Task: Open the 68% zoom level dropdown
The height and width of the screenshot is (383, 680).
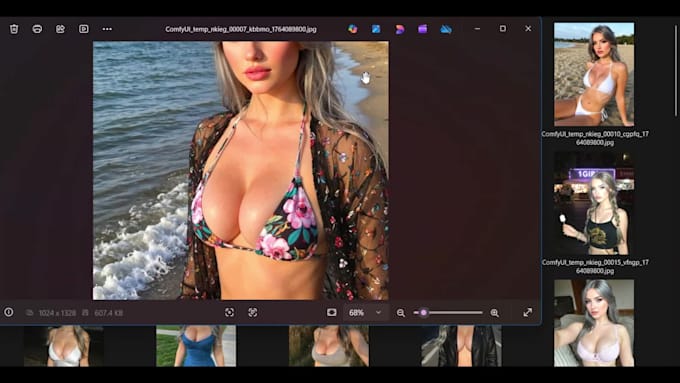Action: point(365,312)
